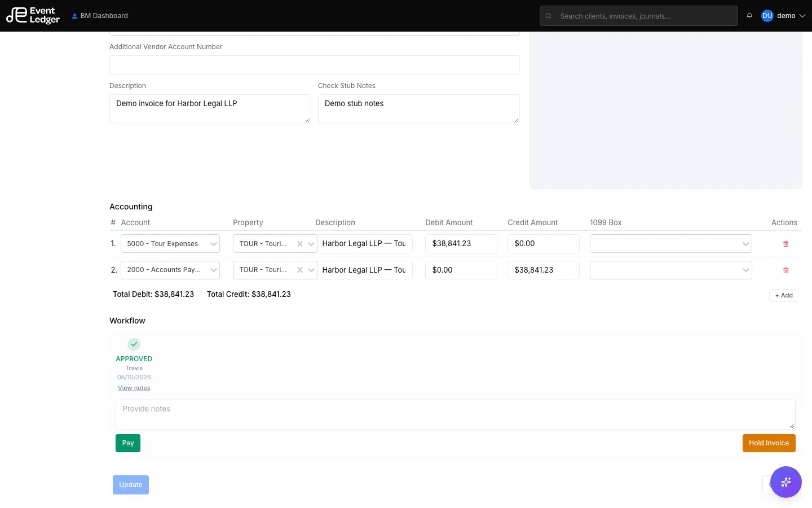The width and height of the screenshot is (812, 508).
Task: Edit the invoice Description textarea
Action: (210, 109)
